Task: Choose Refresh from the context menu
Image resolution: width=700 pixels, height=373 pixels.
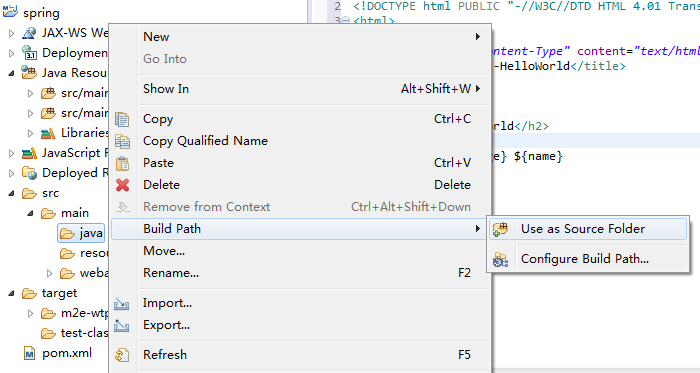Action: [x=300, y=355]
